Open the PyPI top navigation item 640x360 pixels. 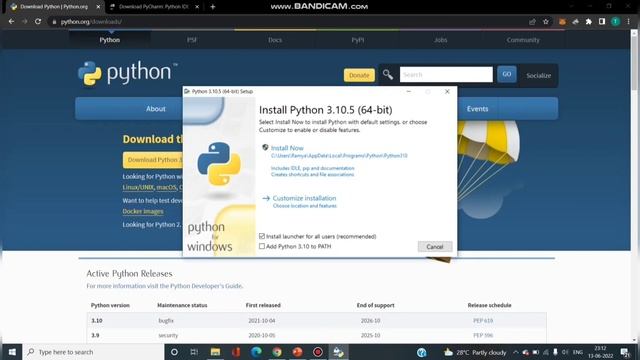point(358,40)
